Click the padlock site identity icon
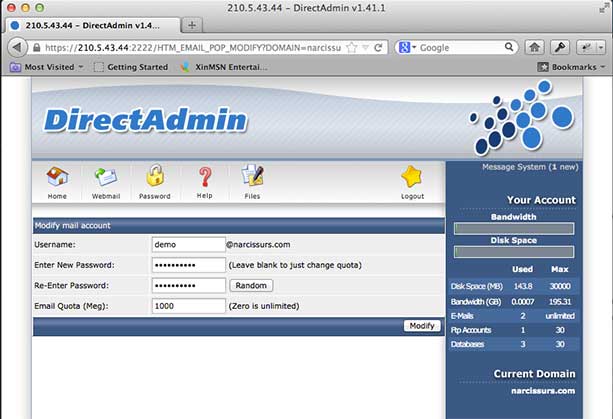The width and height of the screenshot is (613, 419). pos(36,48)
